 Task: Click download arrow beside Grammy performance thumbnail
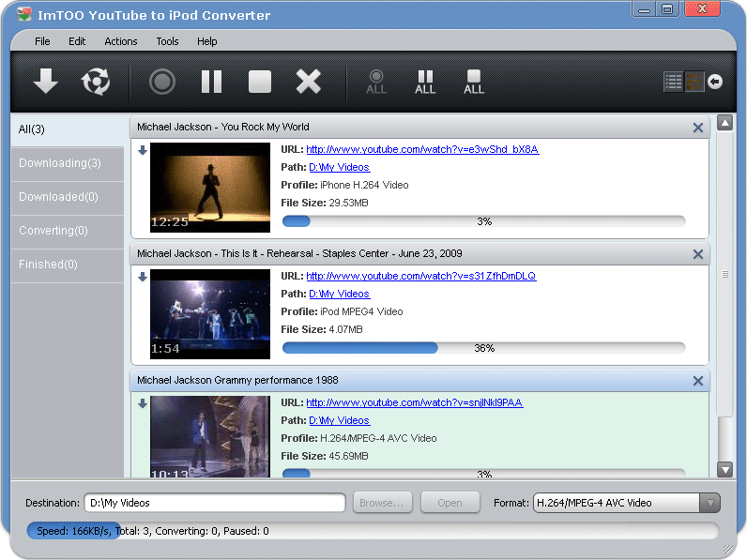pos(143,403)
